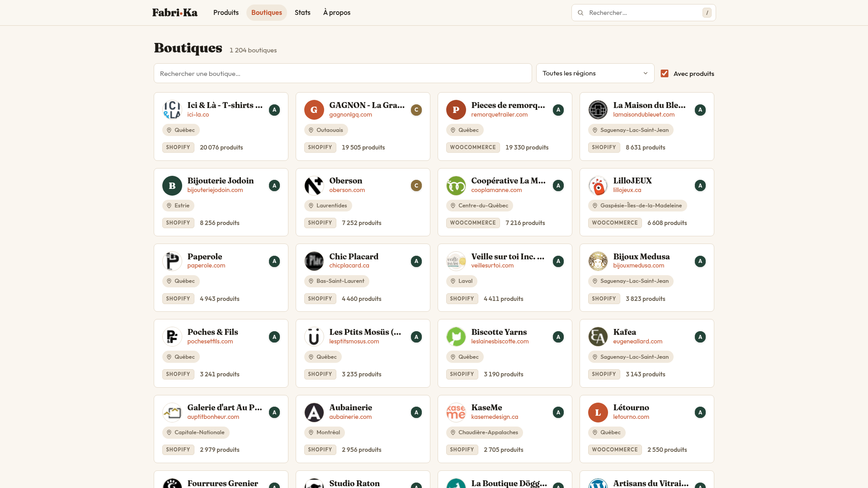Click the Kafea store logo
868x488 pixels.
(598, 337)
